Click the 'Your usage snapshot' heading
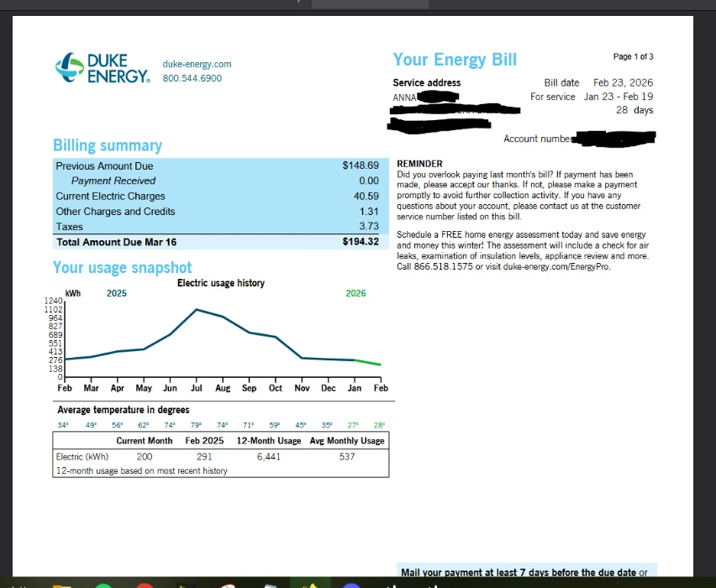Image resolution: width=716 pixels, height=588 pixels. [122, 267]
